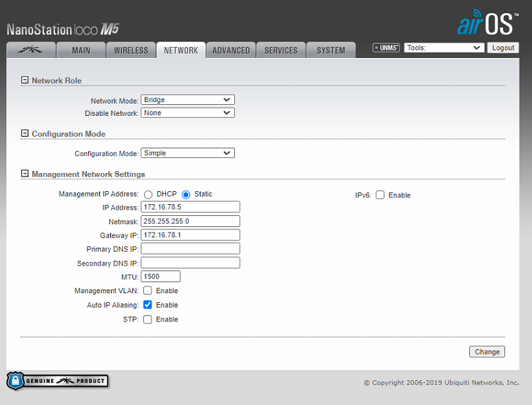Click the Management IP Address label
532x405 pixels.
tap(99, 194)
